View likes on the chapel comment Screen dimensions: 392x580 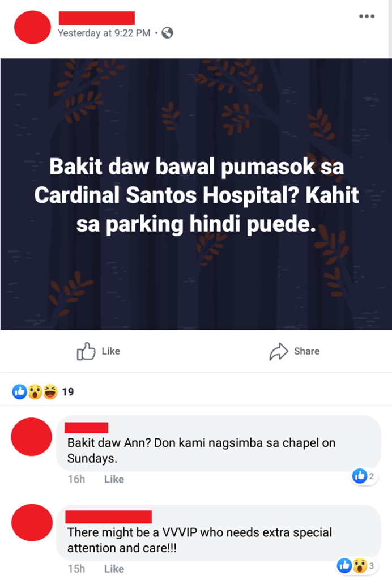click(x=364, y=476)
